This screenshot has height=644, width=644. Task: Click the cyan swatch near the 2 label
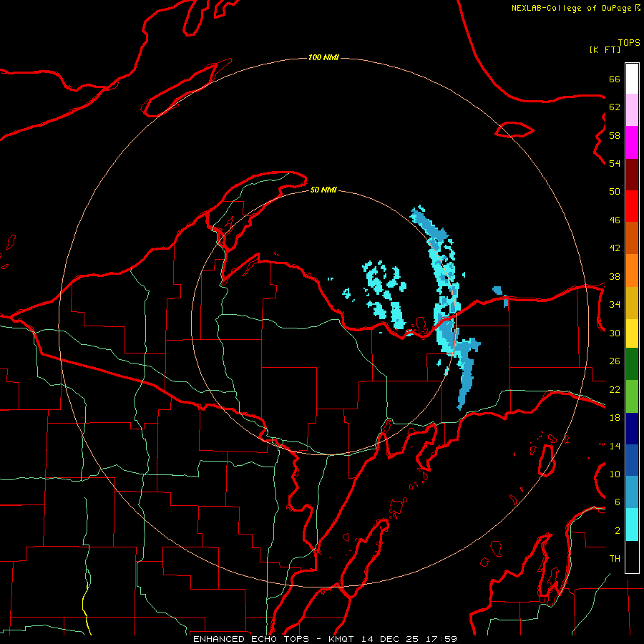pyautogui.click(x=632, y=525)
